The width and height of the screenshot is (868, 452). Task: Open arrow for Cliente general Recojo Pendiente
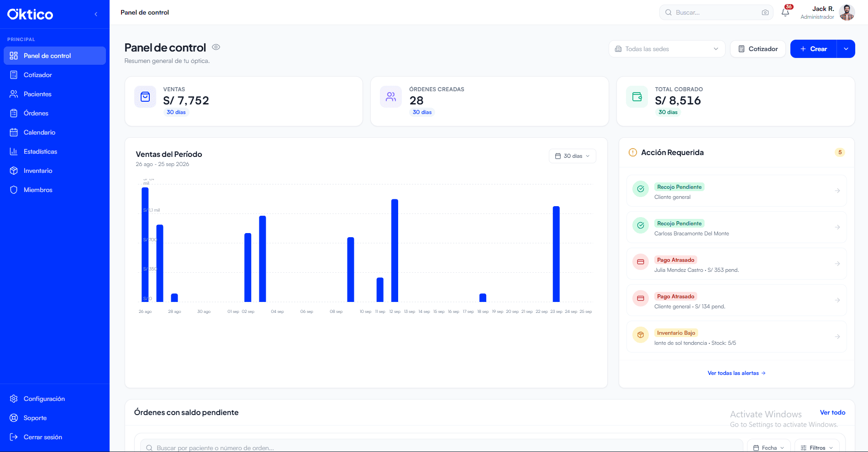pyautogui.click(x=837, y=191)
